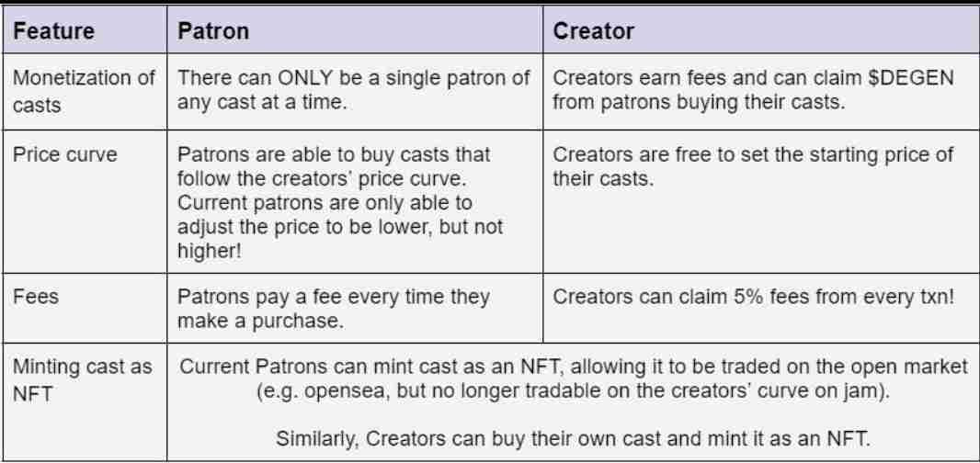Select the Patron column header
This screenshot has width=980, height=463.
[212, 31]
